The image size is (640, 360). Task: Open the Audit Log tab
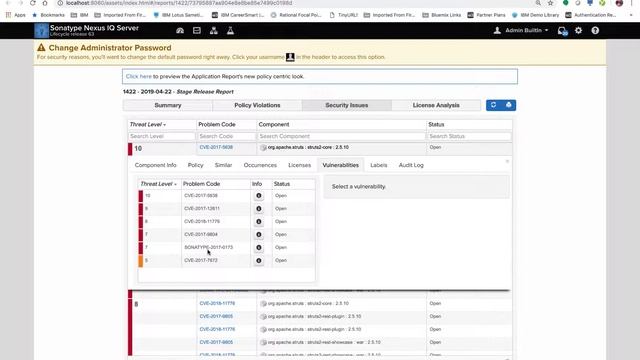tap(411, 165)
